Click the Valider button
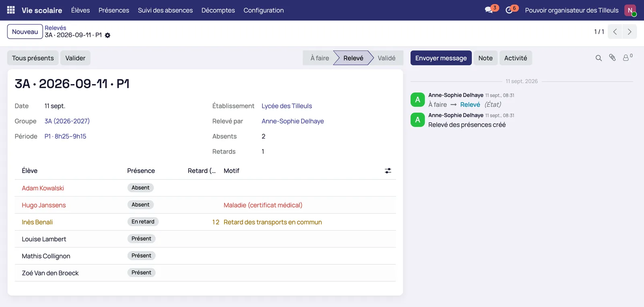Screen dimensions: 644x307 (75, 58)
